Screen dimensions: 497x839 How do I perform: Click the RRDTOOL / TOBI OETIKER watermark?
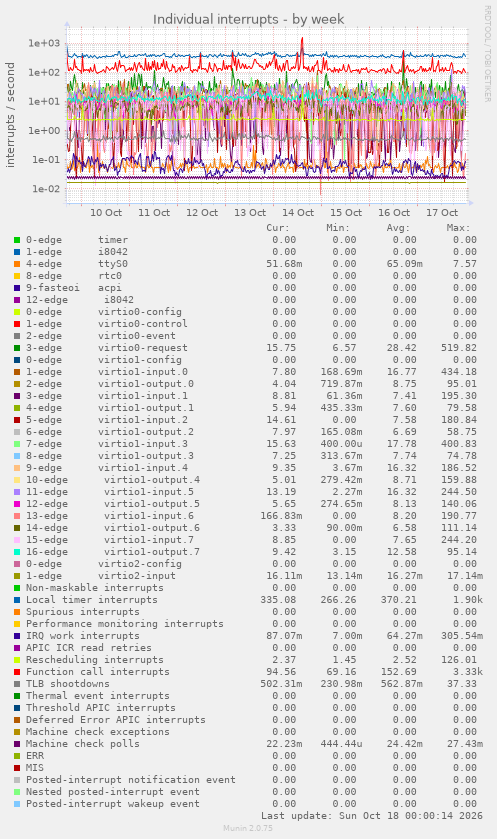(487, 54)
